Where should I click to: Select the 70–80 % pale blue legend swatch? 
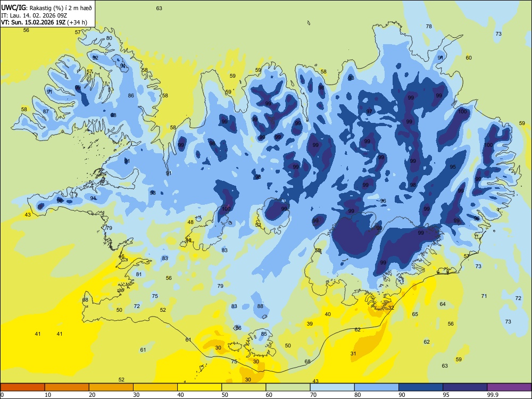[x=332, y=387]
